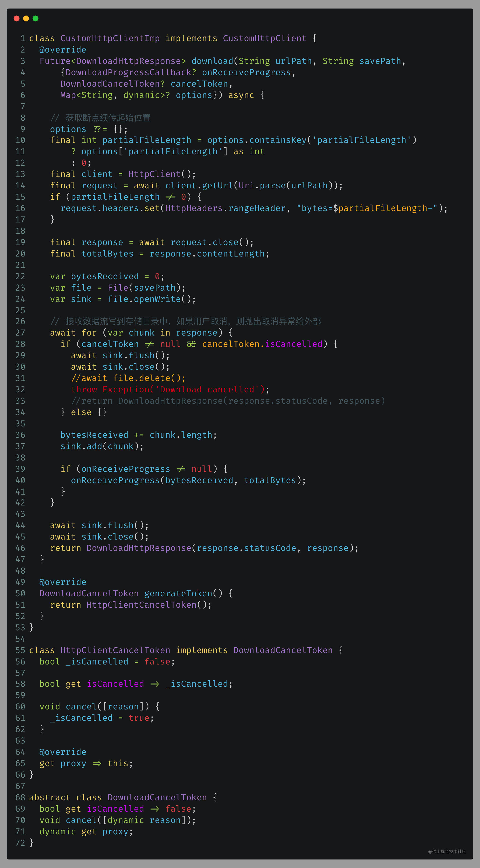480x868 pixels.
Task: Click DownloadProgressCallback? on line 4
Action: [x=131, y=72]
